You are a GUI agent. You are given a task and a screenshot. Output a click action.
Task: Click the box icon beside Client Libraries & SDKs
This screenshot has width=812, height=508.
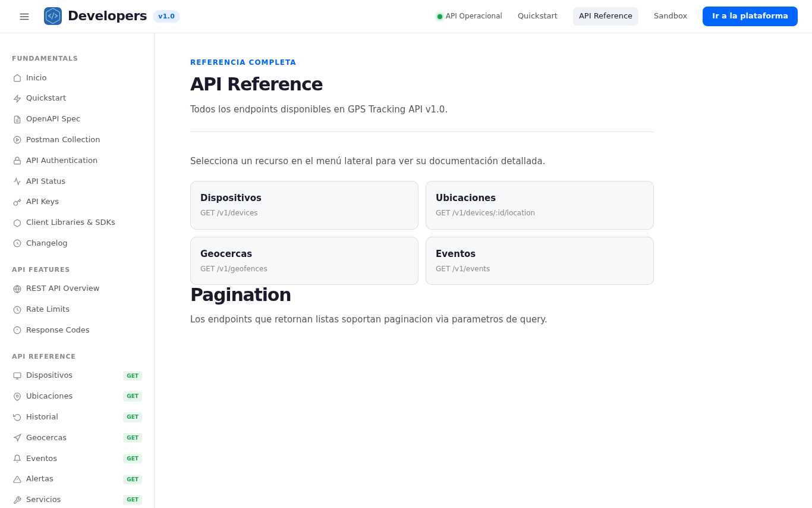(x=17, y=223)
